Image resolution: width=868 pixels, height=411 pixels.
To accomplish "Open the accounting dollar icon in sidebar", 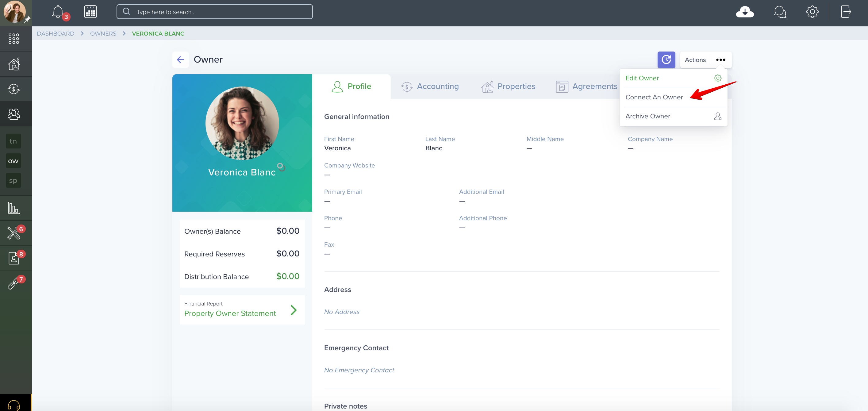I will pos(14,89).
